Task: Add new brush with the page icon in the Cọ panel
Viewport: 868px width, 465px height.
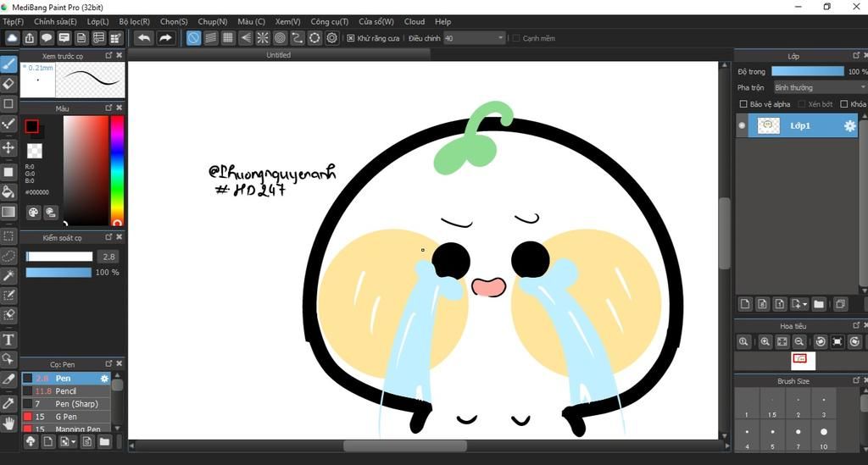Action: point(48,441)
